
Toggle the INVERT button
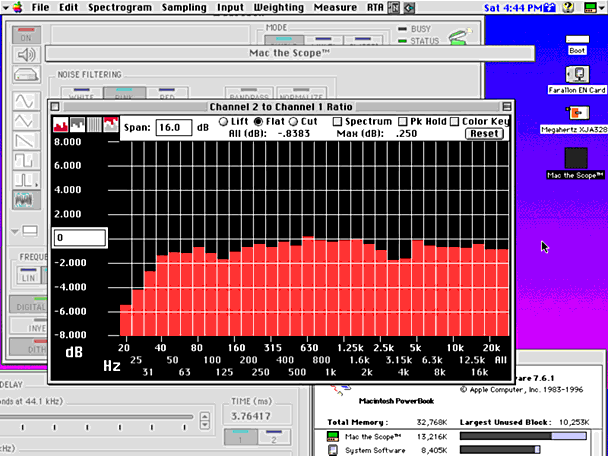[28, 325]
